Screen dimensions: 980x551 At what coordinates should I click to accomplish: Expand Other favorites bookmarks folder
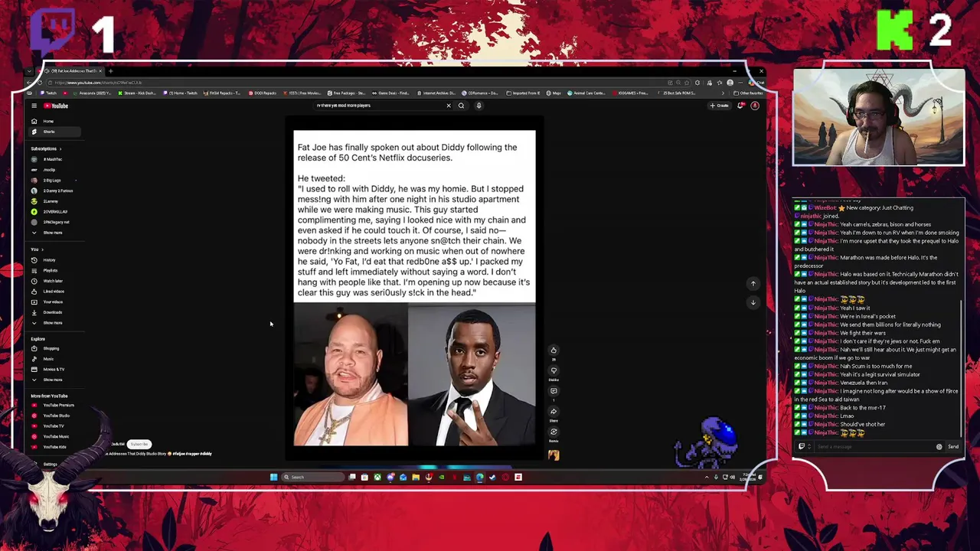748,93
